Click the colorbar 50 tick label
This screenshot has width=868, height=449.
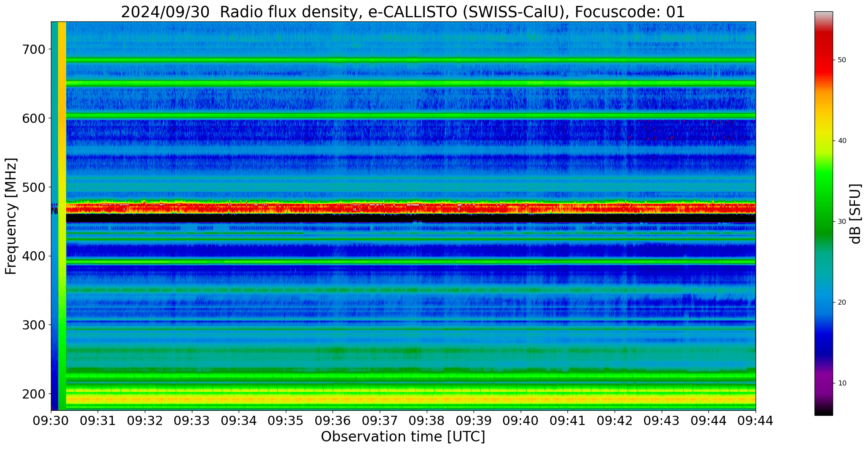pos(842,60)
